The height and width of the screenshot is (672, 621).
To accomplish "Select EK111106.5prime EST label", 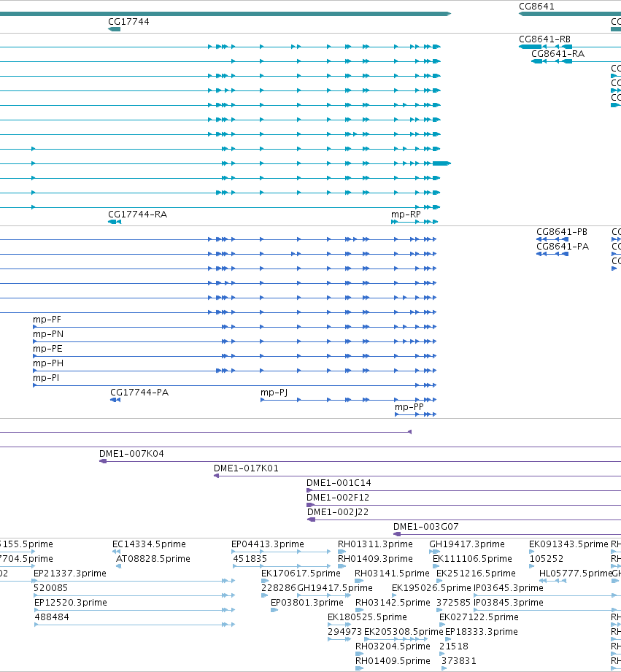I will click(x=472, y=558).
